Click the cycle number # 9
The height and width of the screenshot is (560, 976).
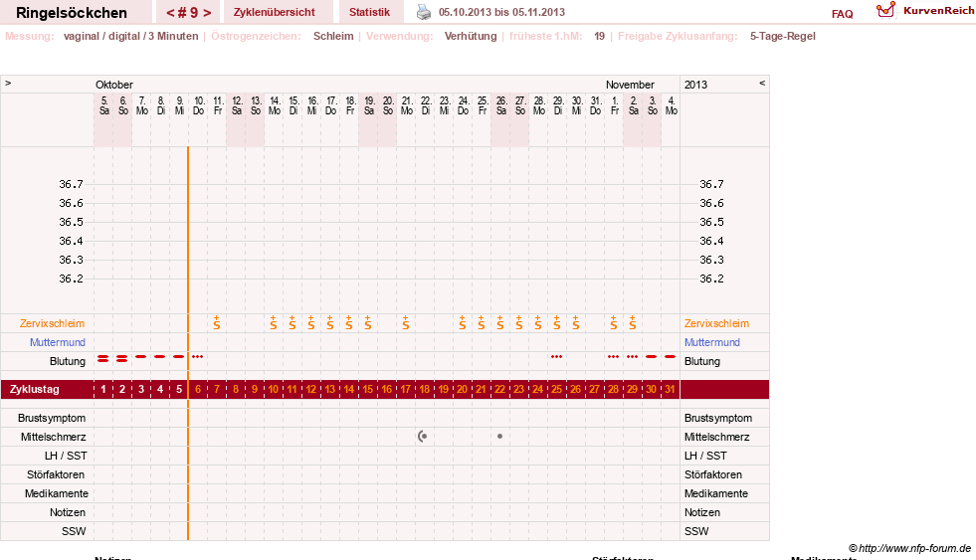tap(189, 13)
